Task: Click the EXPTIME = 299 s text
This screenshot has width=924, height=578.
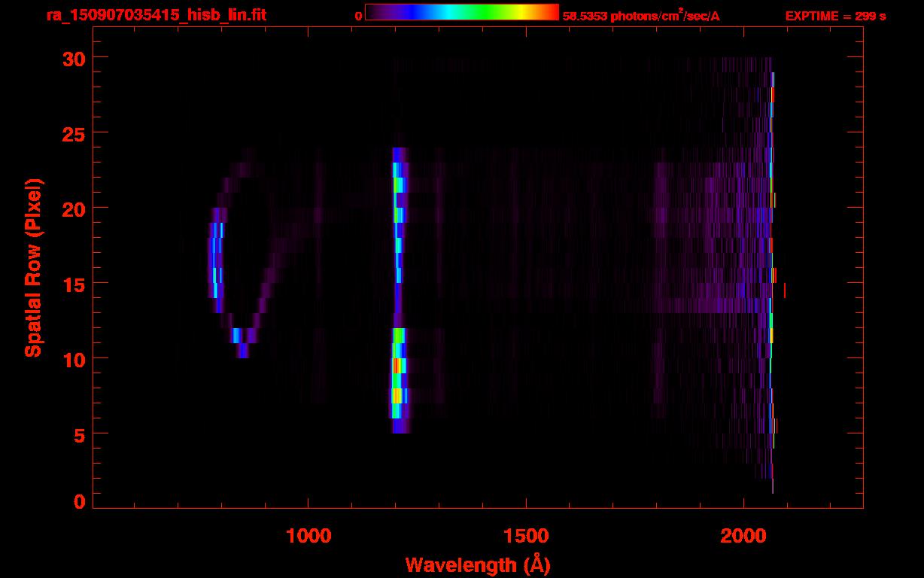Action: coord(835,16)
